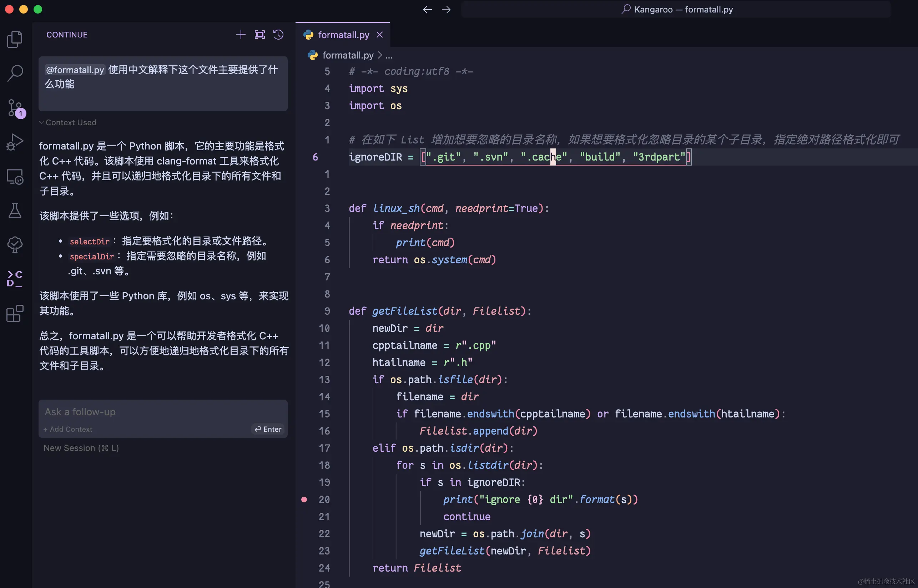Click 'newDir = os.path.join(dir, s)' line
Screen dimensions: 918x588
505,533
